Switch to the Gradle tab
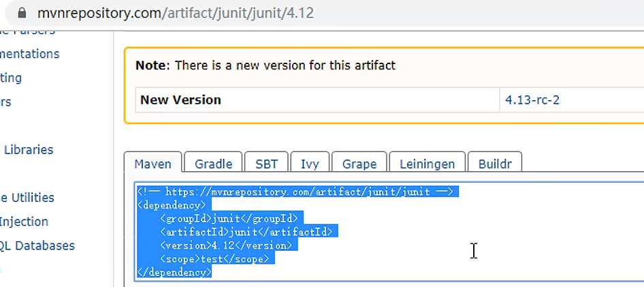The height and width of the screenshot is (287, 644). coord(213,164)
